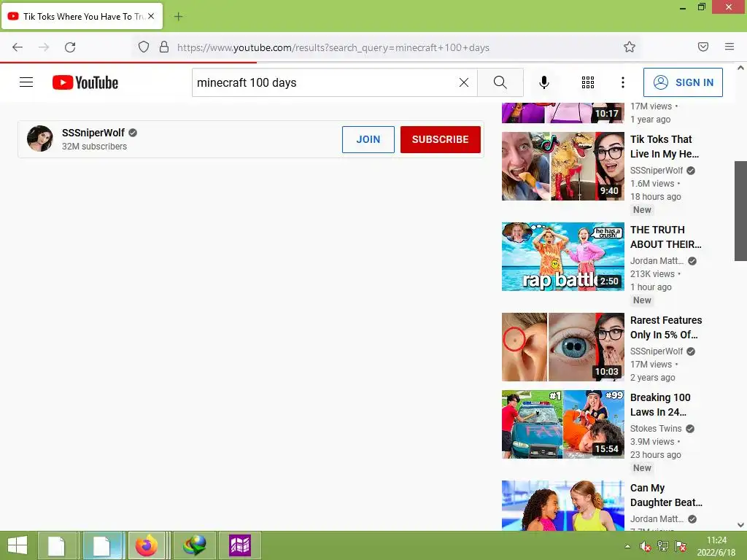Reload the page
The width and height of the screenshot is (747, 560).
tap(70, 47)
